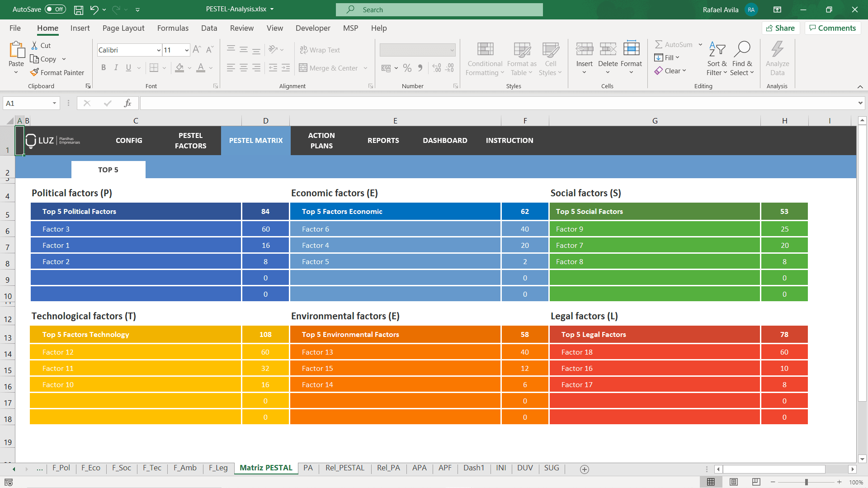Apply Percent Style number formatting
Viewport: 868px width, 488px height.
(407, 67)
